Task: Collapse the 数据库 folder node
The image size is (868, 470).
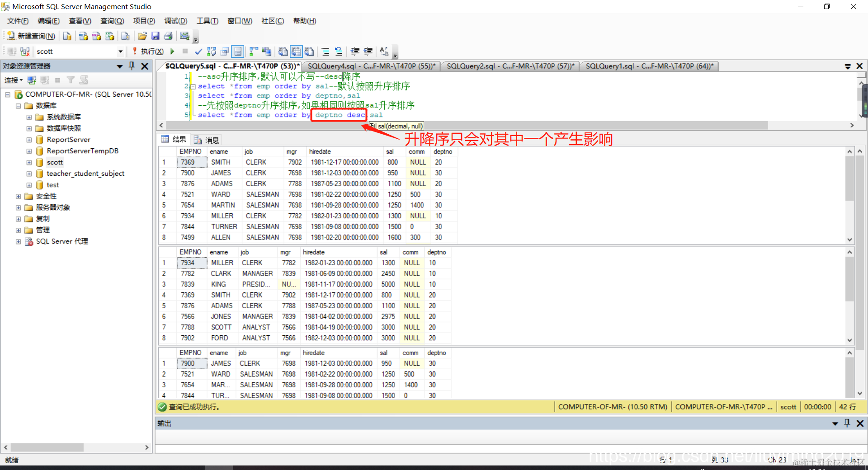Action: click(19, 106)
